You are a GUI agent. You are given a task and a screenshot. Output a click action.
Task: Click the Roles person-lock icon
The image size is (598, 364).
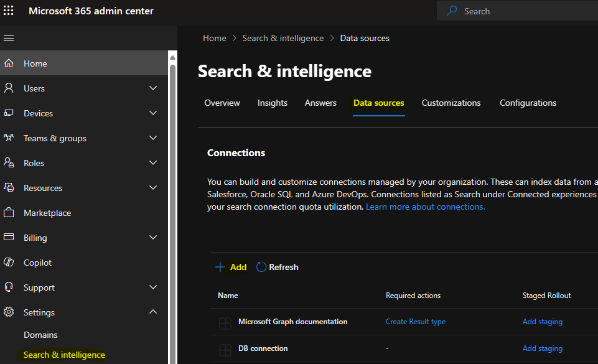pyautogui.click(x=9, y=163)
